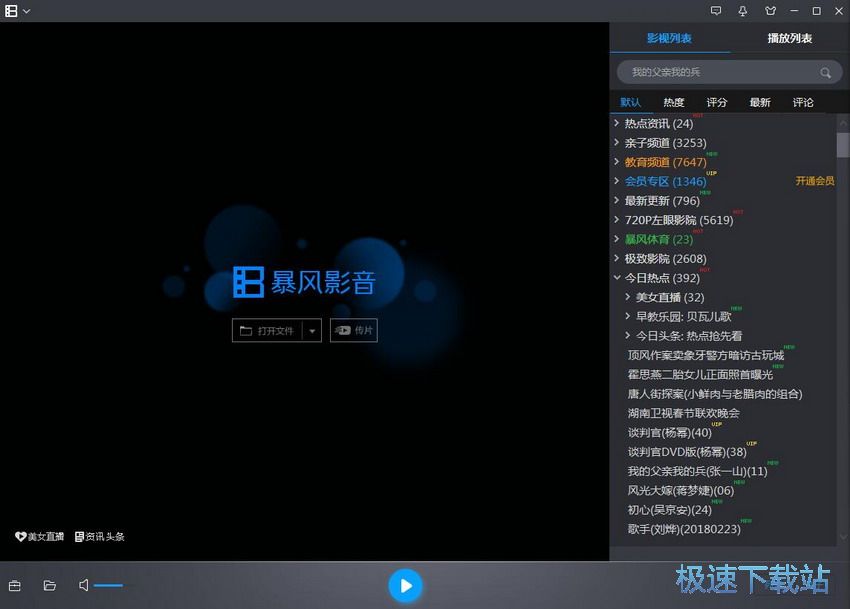Open 谈判官(杨幂)(40) item
This screenshot has width=850, height=609.
[x=669, y=433]
